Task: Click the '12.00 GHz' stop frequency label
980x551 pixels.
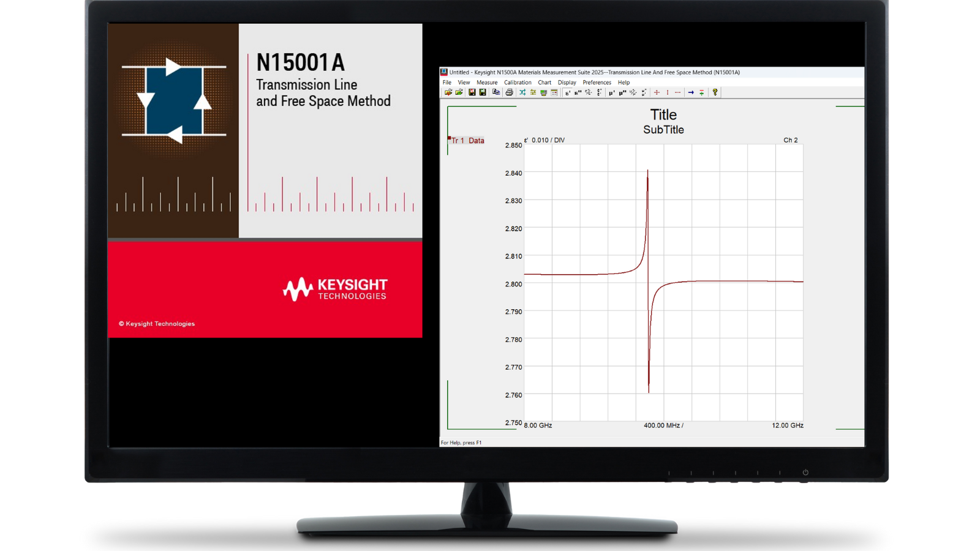Action: click(x=788, y=425)
